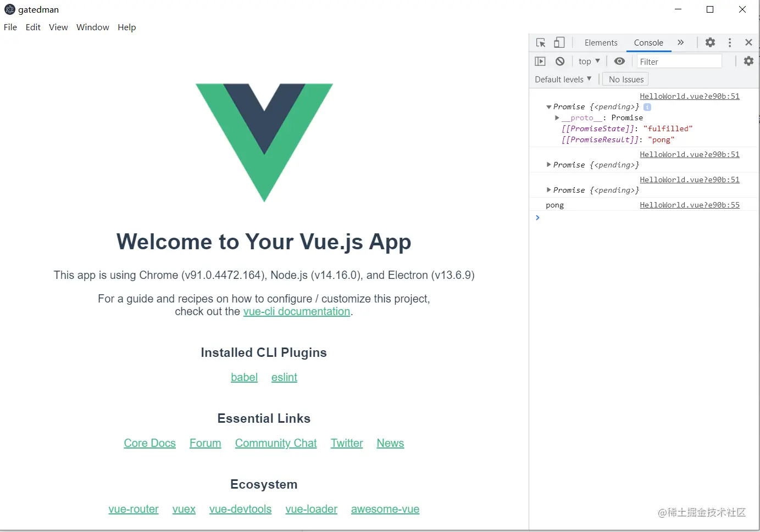
Task: Toggle the device toolbar icon
Action: 559,42
